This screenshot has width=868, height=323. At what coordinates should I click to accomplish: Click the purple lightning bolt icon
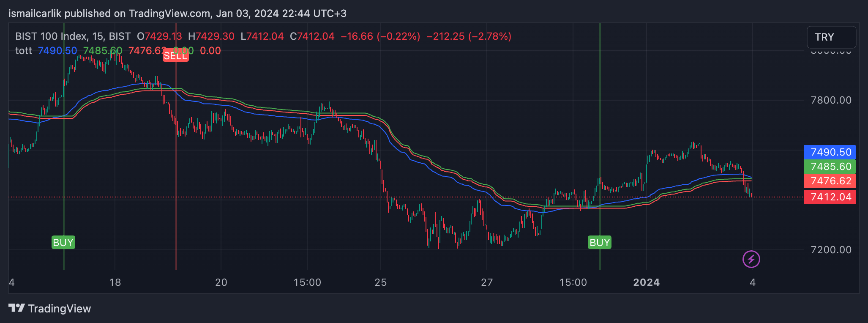coord(751,259)
